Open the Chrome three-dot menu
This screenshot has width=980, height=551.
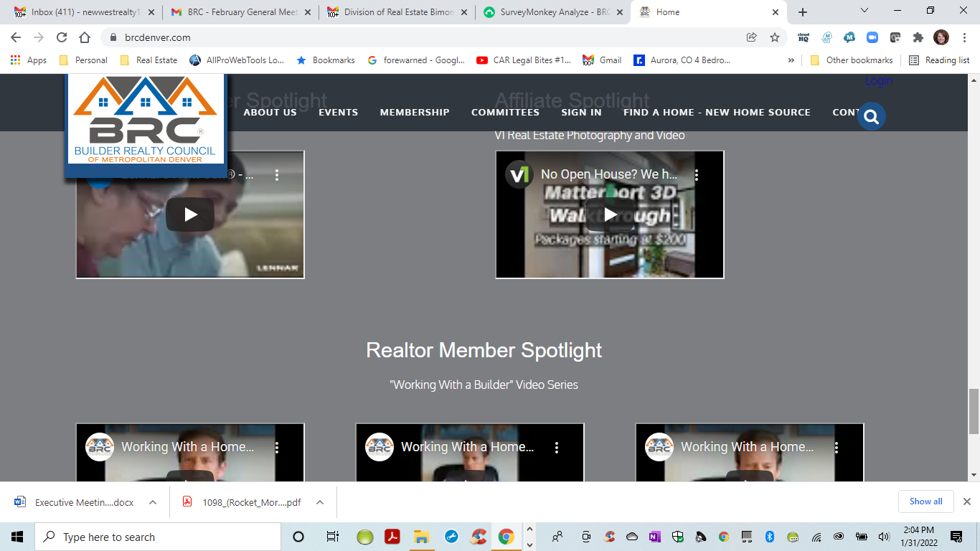point(965,37)
